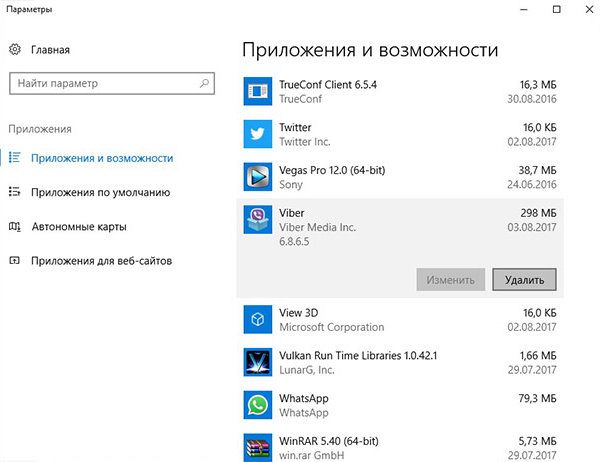This screenshot has height=462, width=600.
Task: Click the Viber app icon
Action: point(258,220)
